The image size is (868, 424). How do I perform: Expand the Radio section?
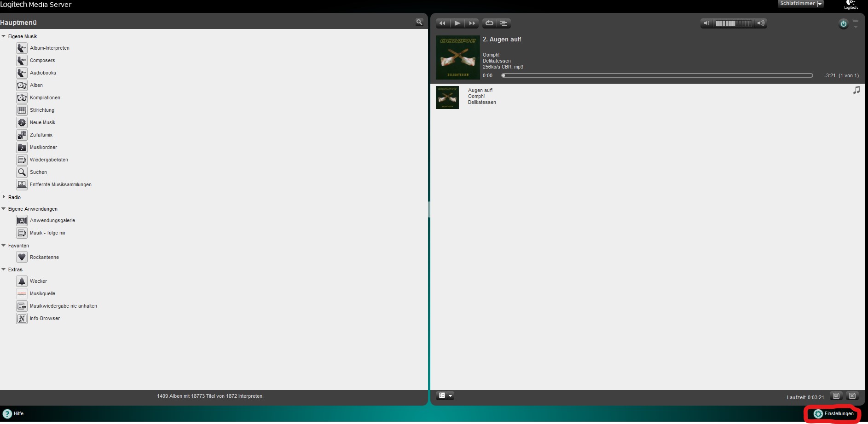(x=4, y=197)
